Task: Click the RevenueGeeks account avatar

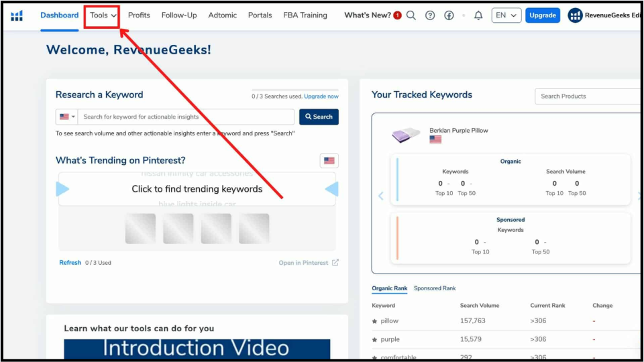Action: (x=575, y=15)
